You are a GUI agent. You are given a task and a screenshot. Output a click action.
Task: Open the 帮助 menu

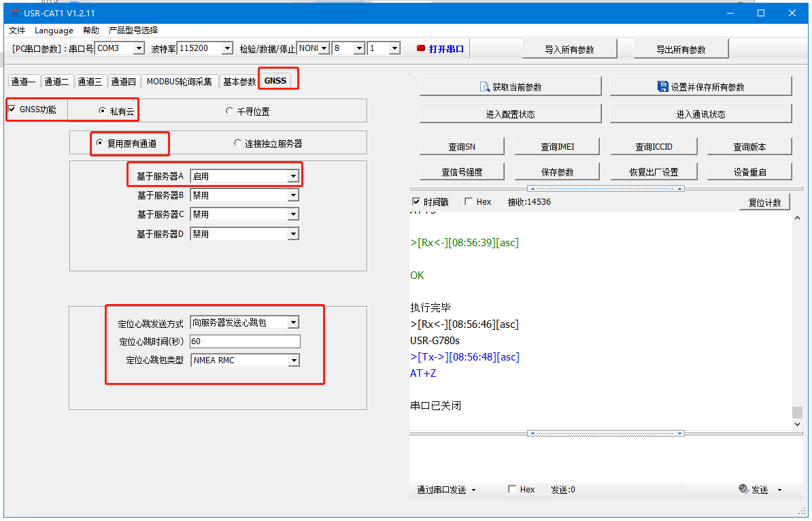90,31
